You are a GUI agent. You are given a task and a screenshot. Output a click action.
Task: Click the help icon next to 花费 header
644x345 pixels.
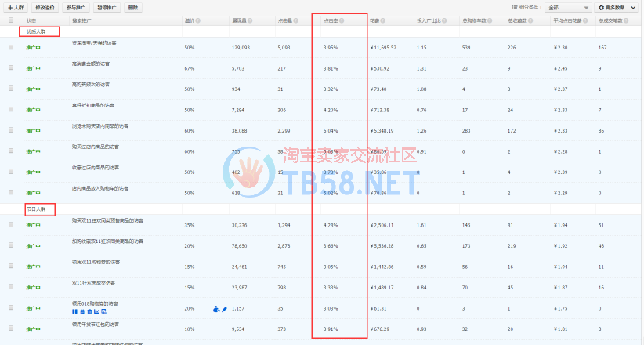tap(385, 20)
